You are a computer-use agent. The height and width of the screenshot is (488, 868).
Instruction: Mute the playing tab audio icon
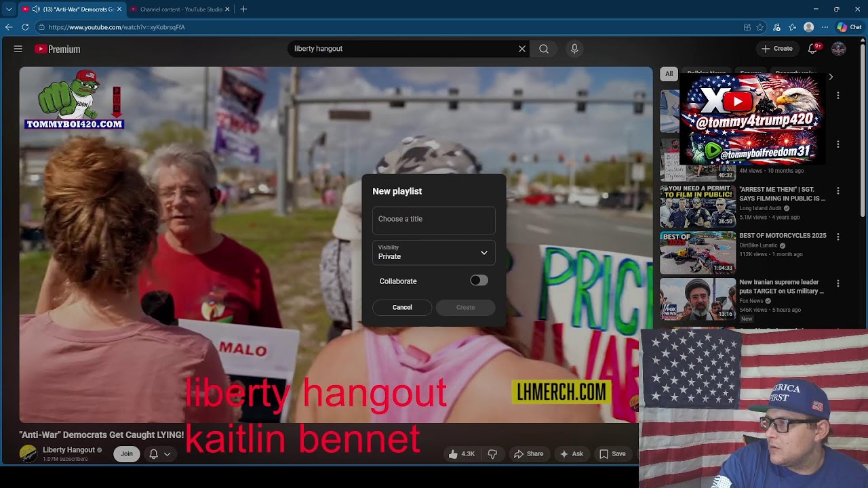pos(36,9)
